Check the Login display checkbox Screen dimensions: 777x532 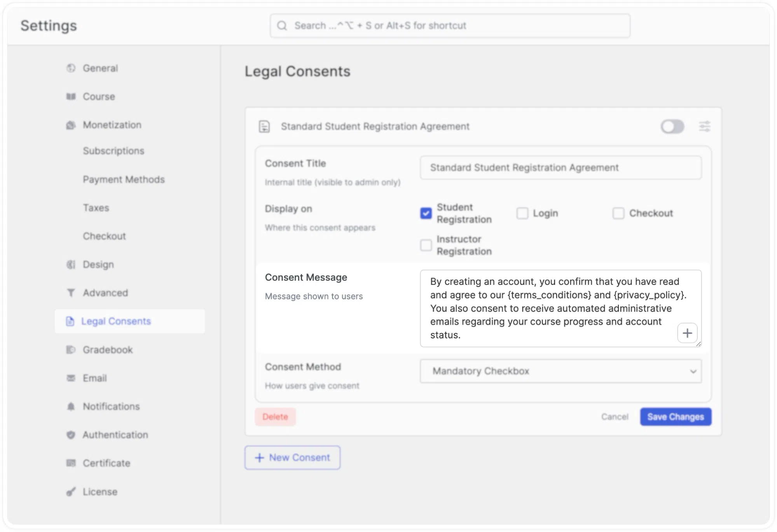[522, 213]
